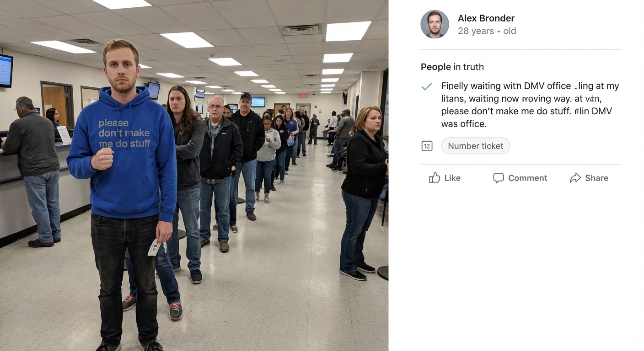The width and height of the screenshot is (644, 351).
Task: Click the hoodie text in the photo
Action: 124,133
